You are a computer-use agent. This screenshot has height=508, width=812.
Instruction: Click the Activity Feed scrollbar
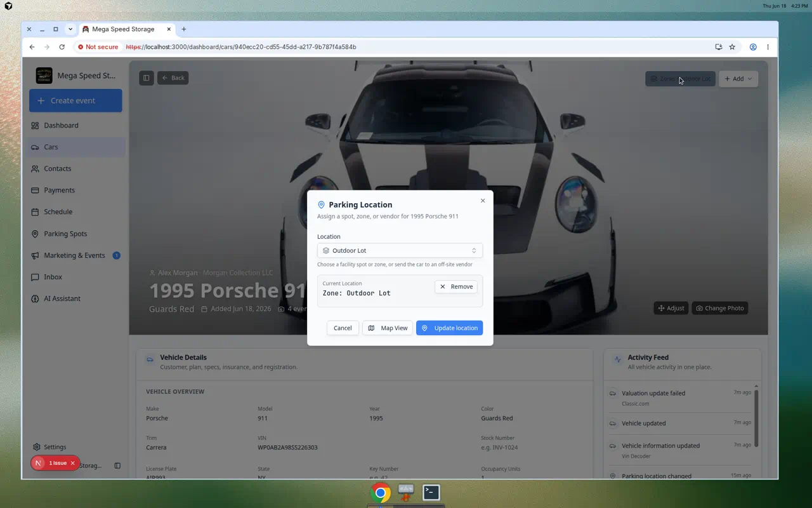coord(756,418)
